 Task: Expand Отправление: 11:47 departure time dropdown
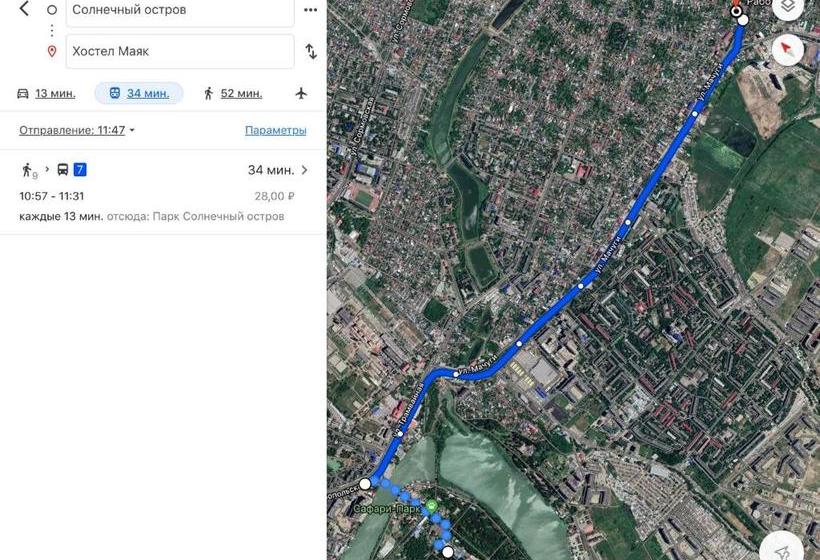point(77,130)
